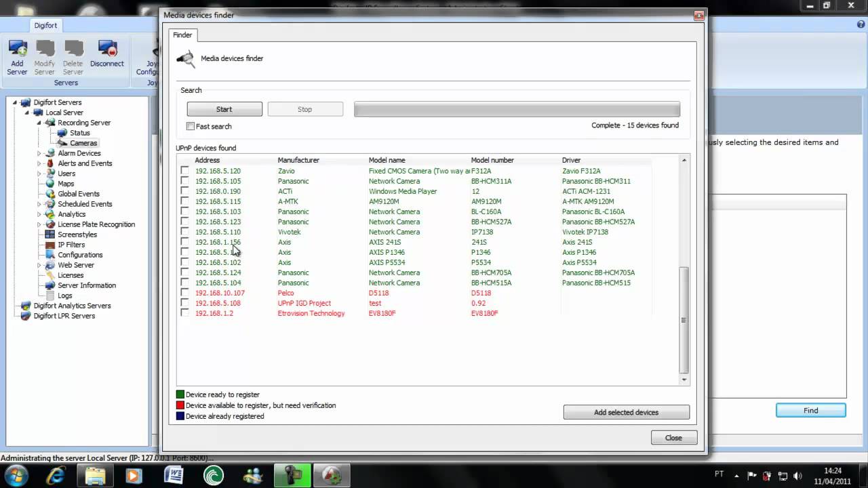Screen dimensions: 868x488
Task: Click the Find button in main window
Action: 811,410
